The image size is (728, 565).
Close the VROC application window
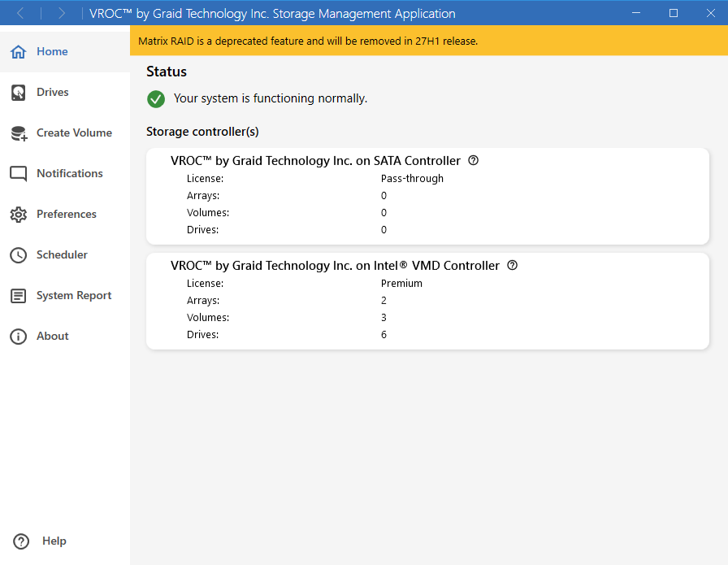click(710, 13)
